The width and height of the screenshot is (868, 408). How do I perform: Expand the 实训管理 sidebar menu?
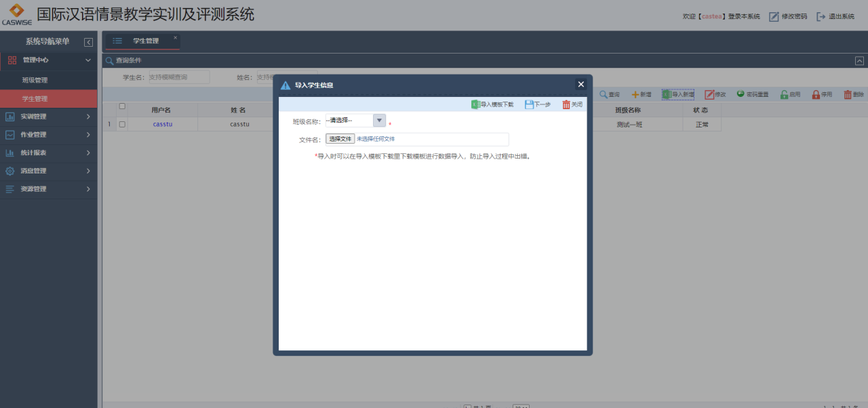point(48,117)
